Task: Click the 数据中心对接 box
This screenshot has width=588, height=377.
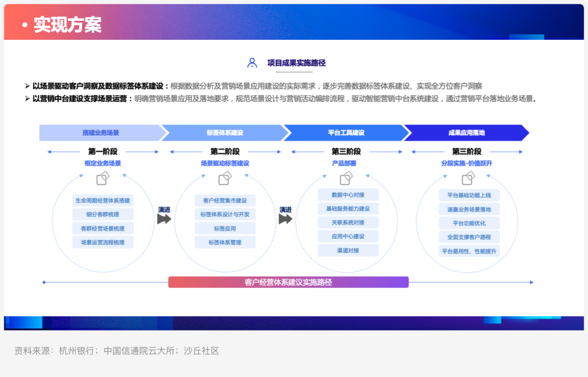Action: click(x=348, y=194)
